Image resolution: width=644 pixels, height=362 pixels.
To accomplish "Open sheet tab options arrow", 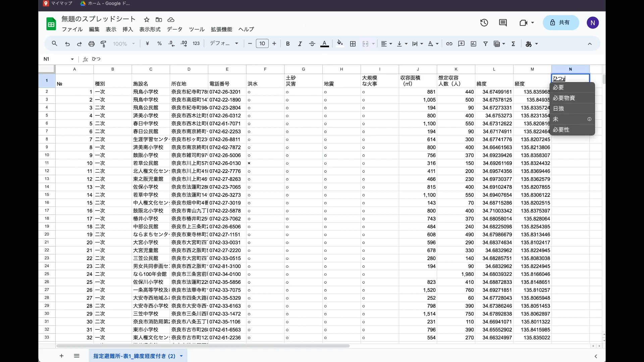I will (x=181, y=356).
